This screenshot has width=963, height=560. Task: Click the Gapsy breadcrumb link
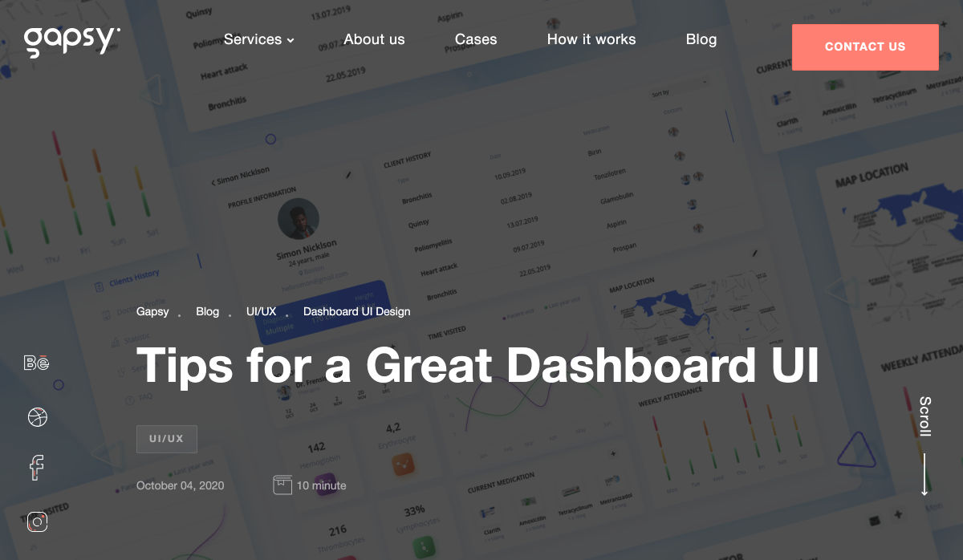pos(152,311)
